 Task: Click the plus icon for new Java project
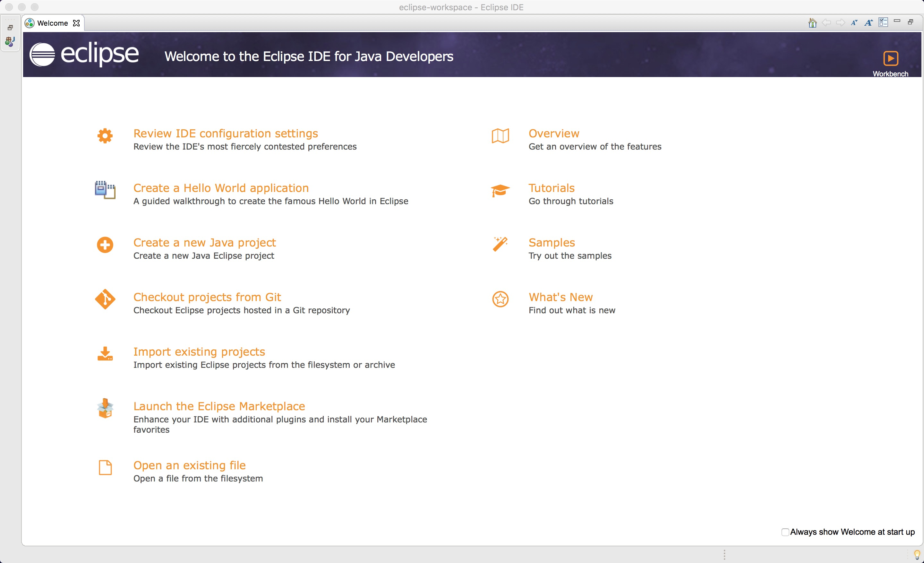tap(105, 245)
